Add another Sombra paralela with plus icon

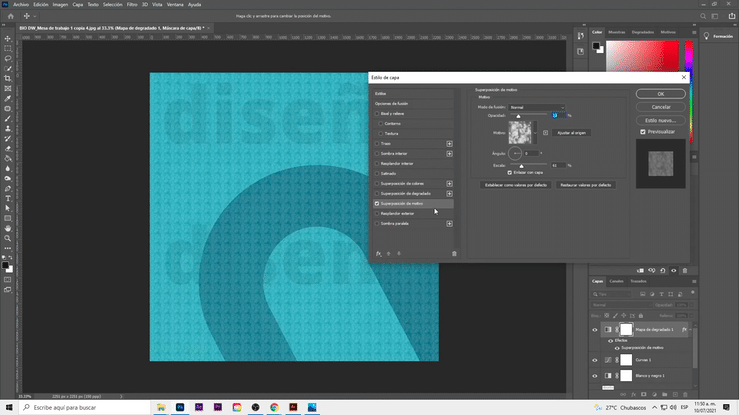[449, 224]
